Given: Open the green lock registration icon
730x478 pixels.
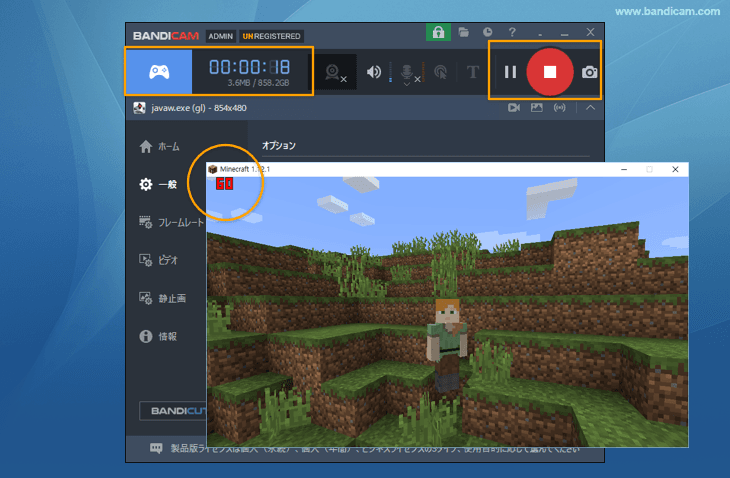Looking at the screenshot, I should [x=438, y=33].
